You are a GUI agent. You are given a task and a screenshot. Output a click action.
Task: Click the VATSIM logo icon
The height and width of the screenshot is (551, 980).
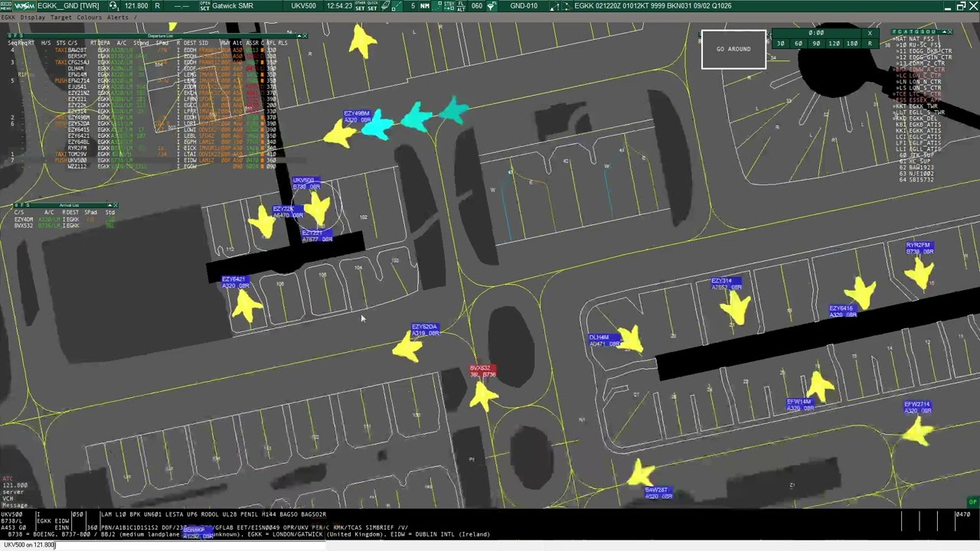(24, 6)
